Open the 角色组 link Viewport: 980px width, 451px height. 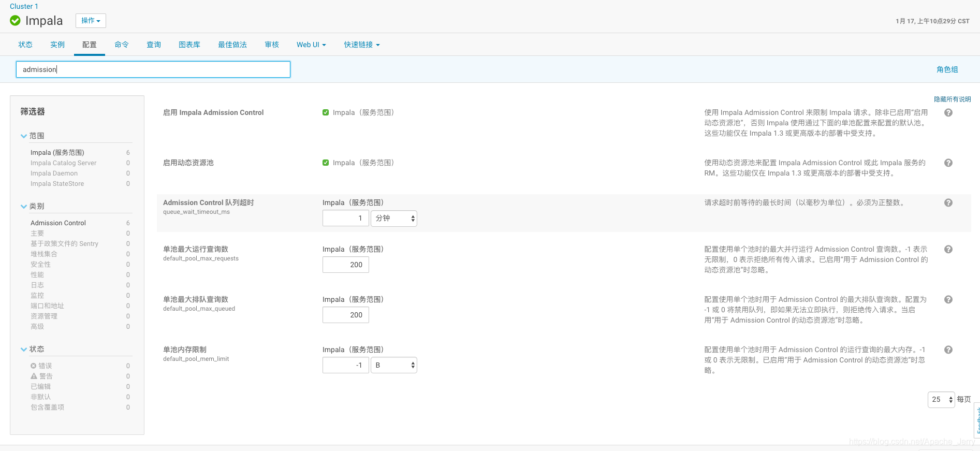tap(947, 69)
